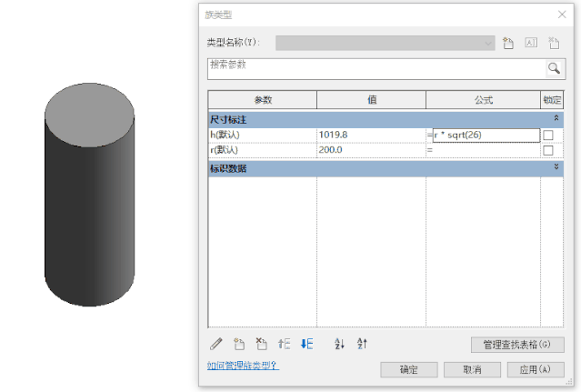581x392 pixels.
Task: Click the 应用(A) button
Action: [x=536, y=369]
